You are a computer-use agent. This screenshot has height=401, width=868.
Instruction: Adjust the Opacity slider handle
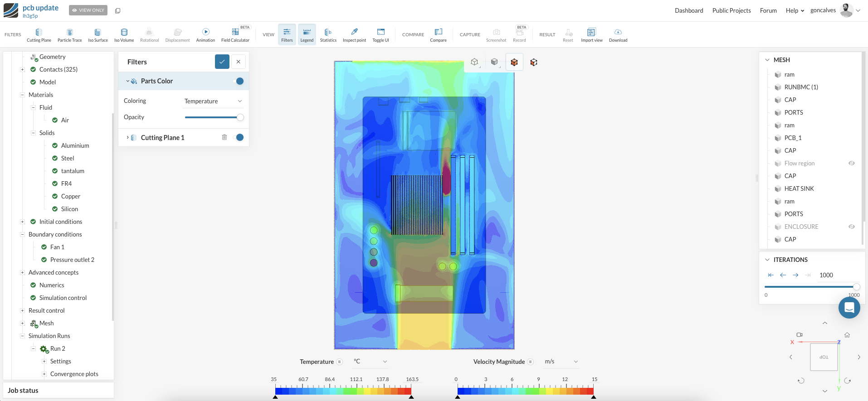coord(240,117)
